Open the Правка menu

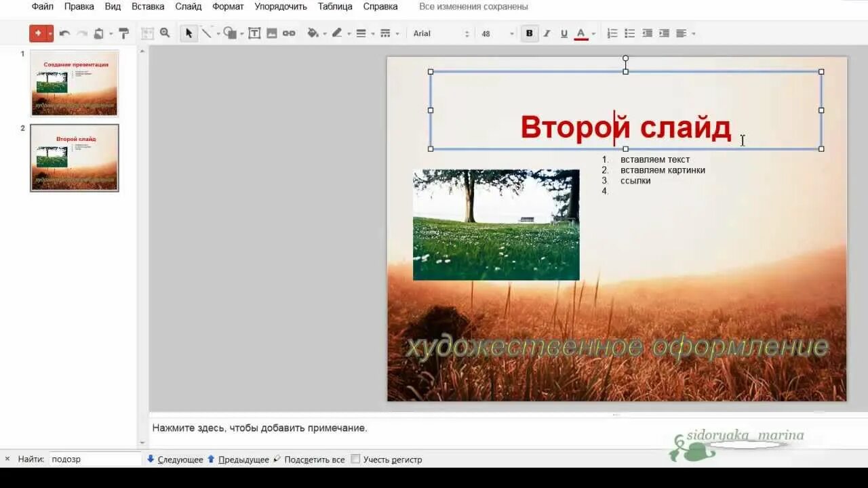coord(79,6)
